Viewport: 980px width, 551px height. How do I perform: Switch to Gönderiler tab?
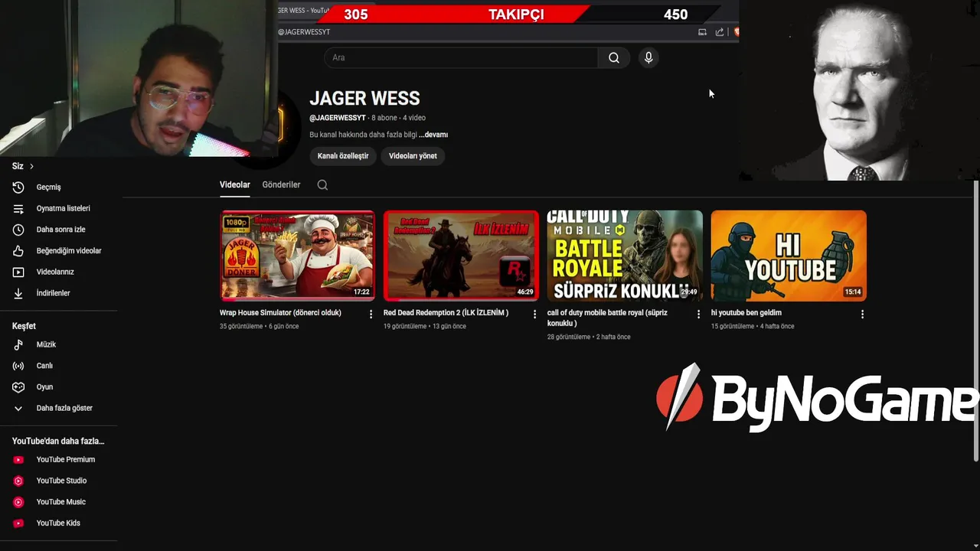pyautogui.click(x=281, y=184)
